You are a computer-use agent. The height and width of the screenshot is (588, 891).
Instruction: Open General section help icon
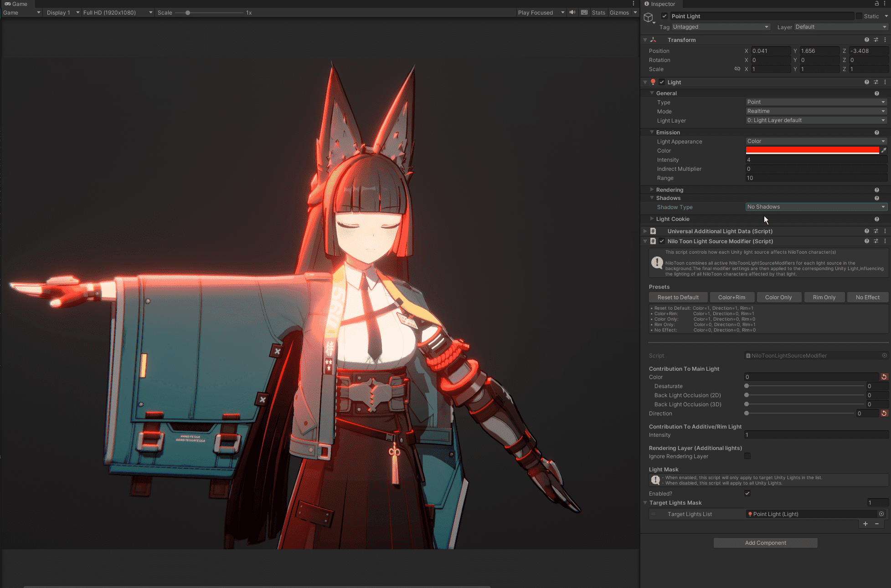[x=877, y=93]
